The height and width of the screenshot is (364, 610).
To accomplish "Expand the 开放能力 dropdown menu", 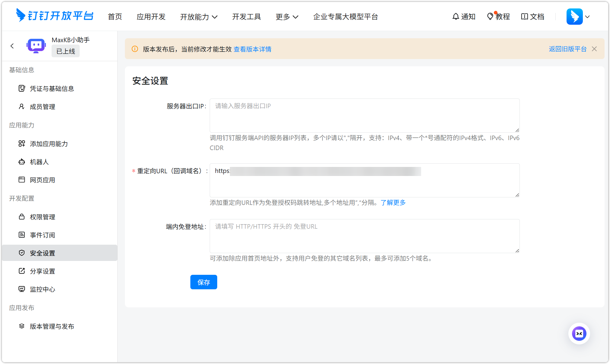I will 199,17.
